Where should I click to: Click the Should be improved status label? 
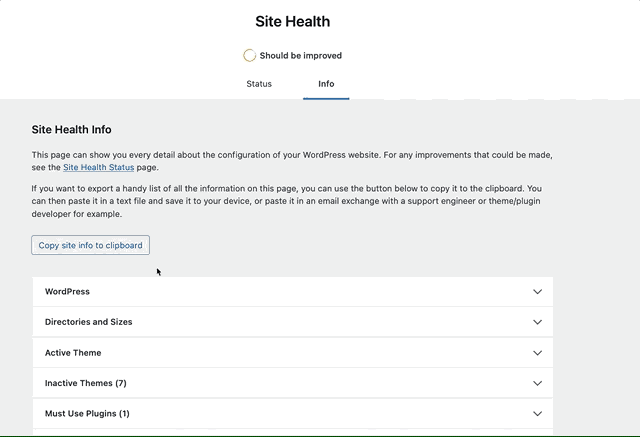pos(301,55)
